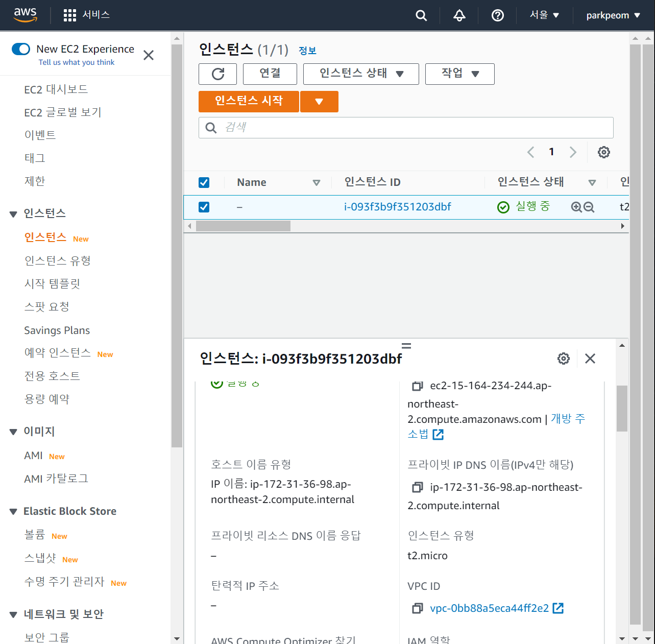Open EC2 대시보드 in sidebar
Image resolution: width=655 pixels, height=644 pixels.
tap(56, 89)
